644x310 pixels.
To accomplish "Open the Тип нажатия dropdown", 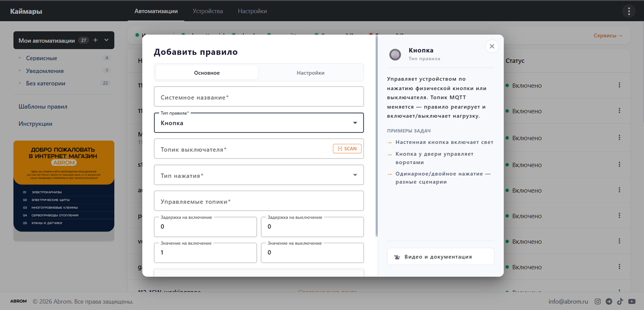I will 259,175.
